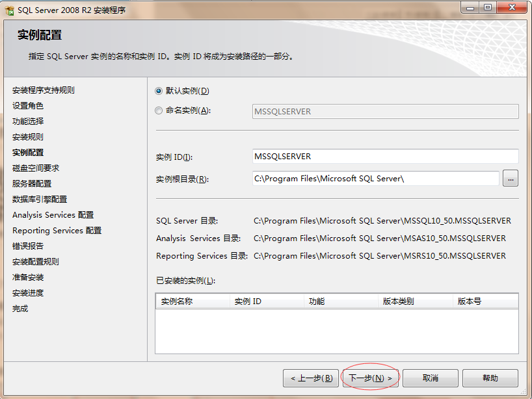The height and width of the screenshot is (399, 532).
Task: Click the 实例 ID column header
Action: point(267,302)
